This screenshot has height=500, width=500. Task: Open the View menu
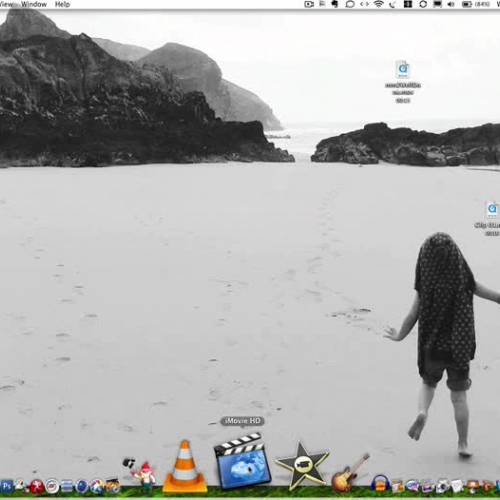6,4
